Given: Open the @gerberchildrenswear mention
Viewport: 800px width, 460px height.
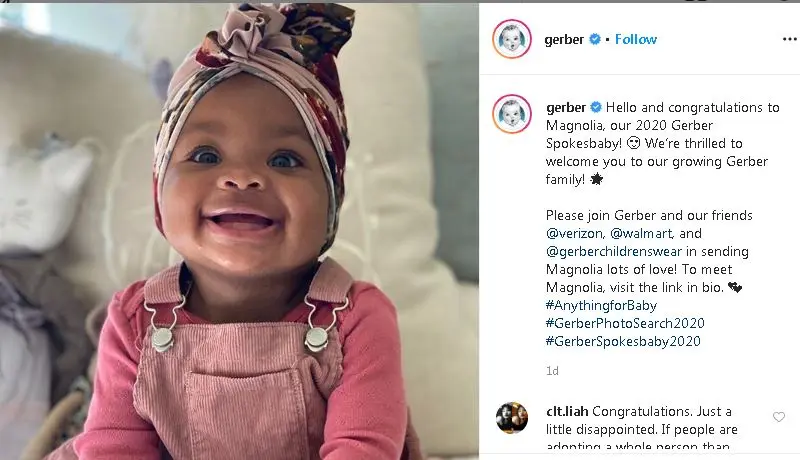Looking at the screenshot, I should point(614,251).
